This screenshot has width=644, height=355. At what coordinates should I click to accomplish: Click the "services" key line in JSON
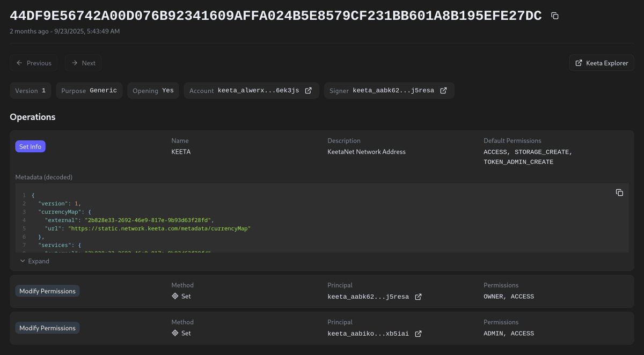point(59,245)
